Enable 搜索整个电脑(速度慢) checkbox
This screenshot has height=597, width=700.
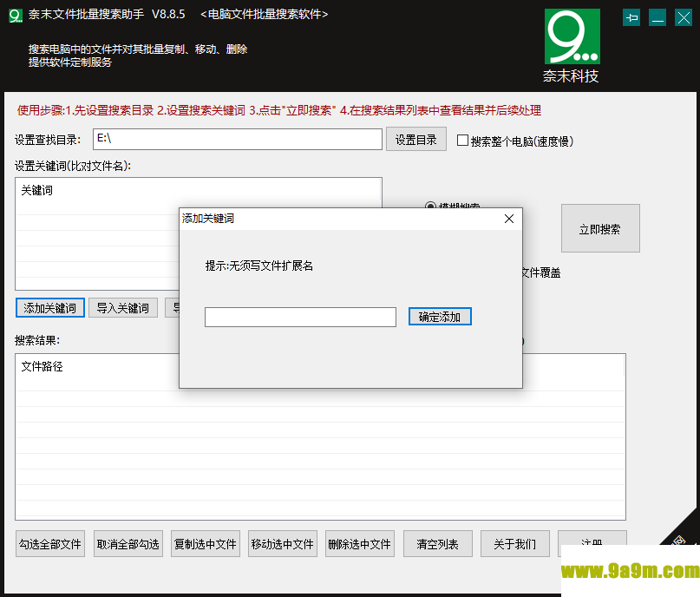[x=462, y=141]
